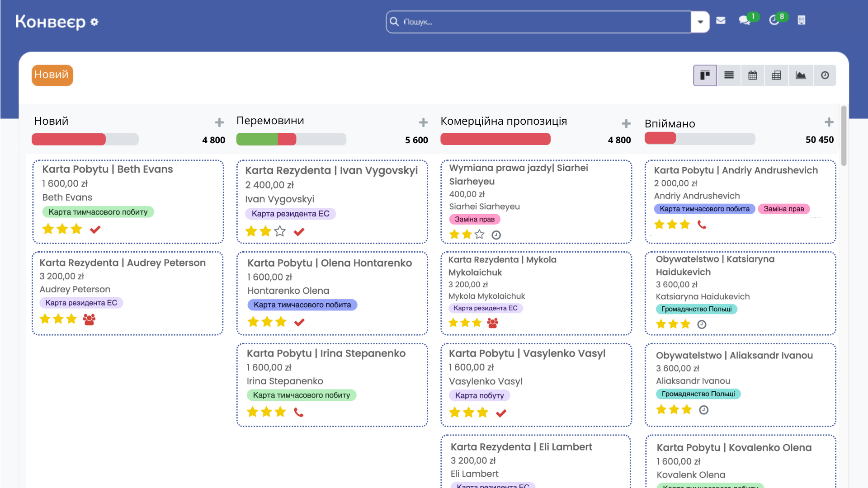Open the activity clock view

pyautogui.click(x=825, y=75)
